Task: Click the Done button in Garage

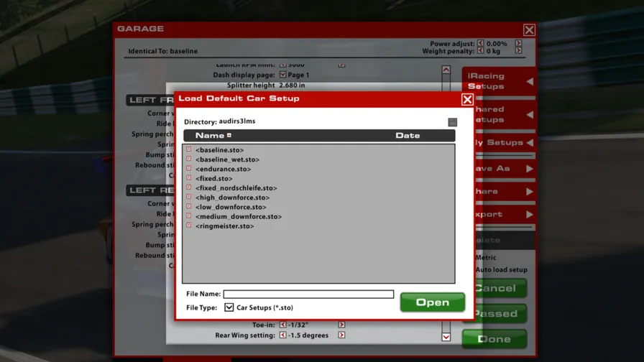Action: 494,339
